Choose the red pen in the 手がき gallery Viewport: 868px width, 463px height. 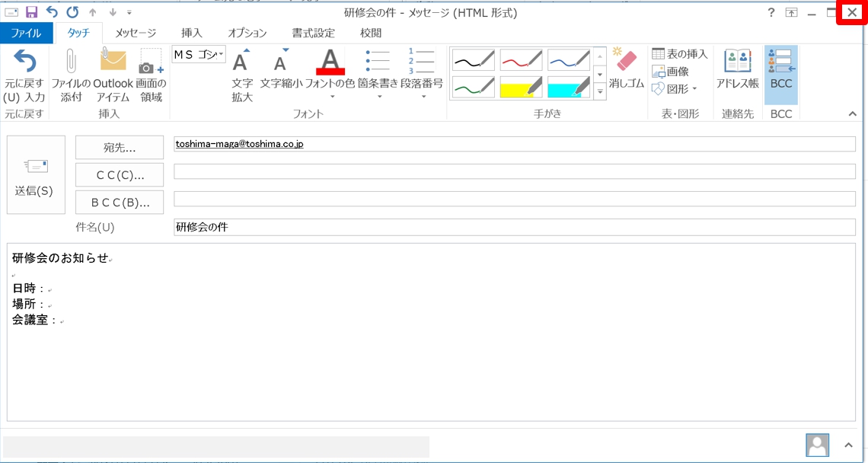pyautogui.click(x=521, y=59)
